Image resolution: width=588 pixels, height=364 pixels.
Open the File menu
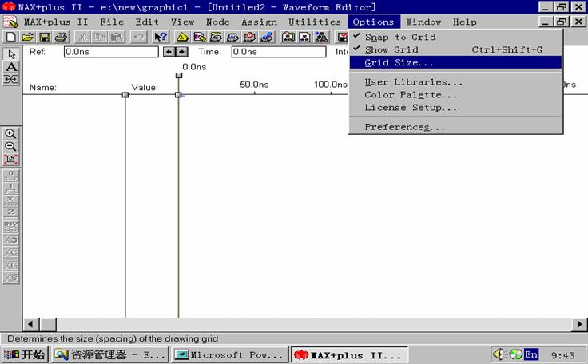pos(112,22)
